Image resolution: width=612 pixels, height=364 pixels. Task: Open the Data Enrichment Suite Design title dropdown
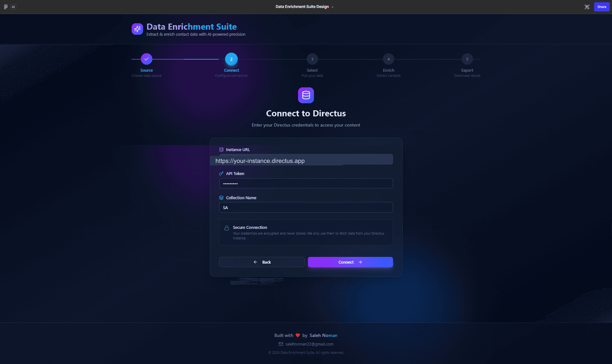[304, 7]
